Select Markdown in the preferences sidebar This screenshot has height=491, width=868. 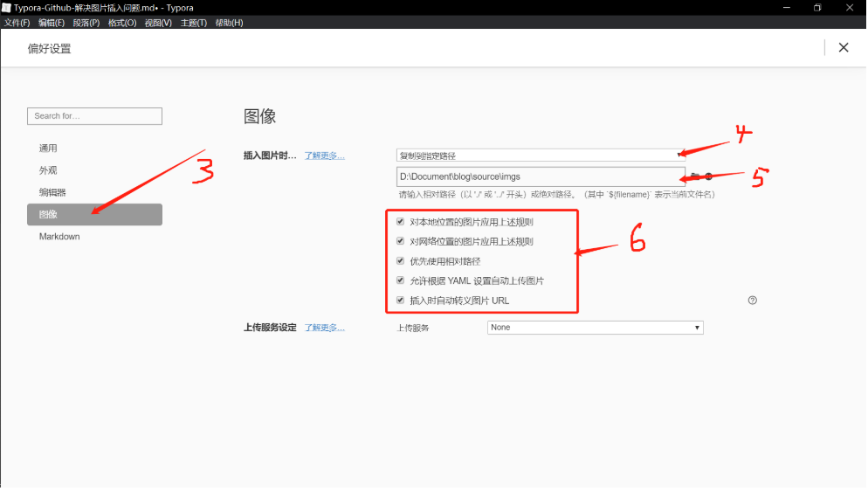pos(94,237)
